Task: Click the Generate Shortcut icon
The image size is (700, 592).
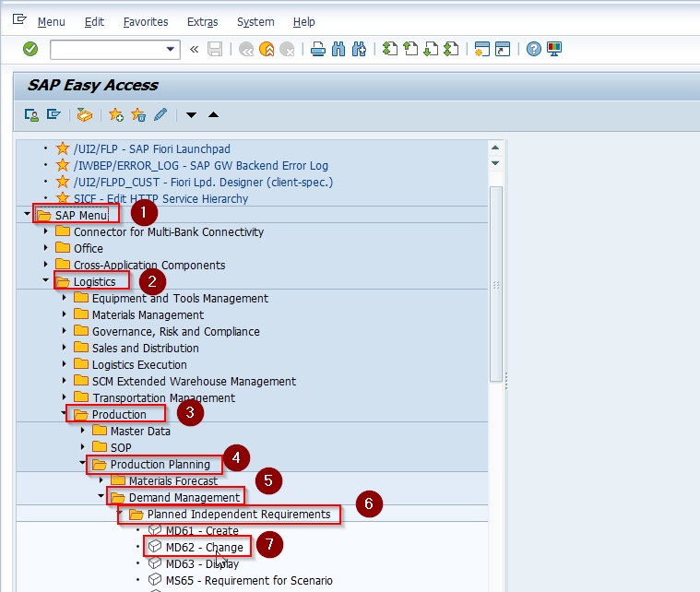Action: (x=503, y=49)
